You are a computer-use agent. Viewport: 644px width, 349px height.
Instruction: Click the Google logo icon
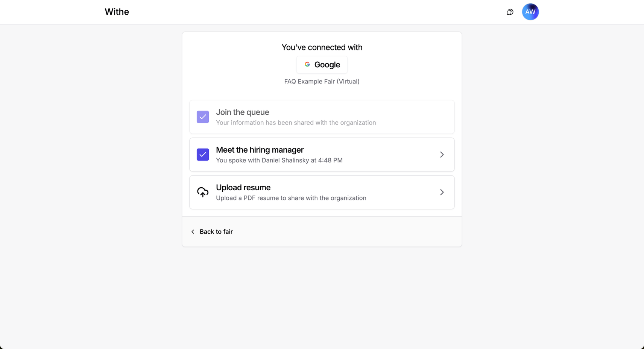point(307,64)
